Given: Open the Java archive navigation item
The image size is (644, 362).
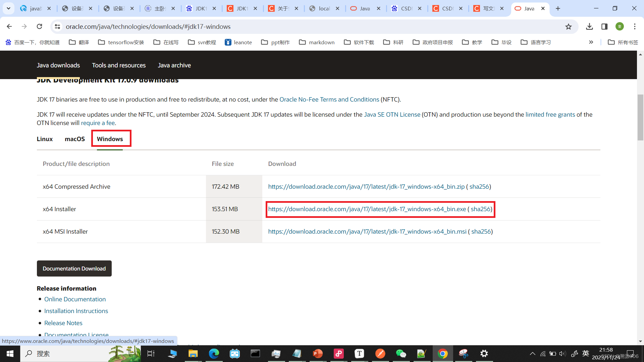Looking at the screenshot, I should click(x=174, y=65).
